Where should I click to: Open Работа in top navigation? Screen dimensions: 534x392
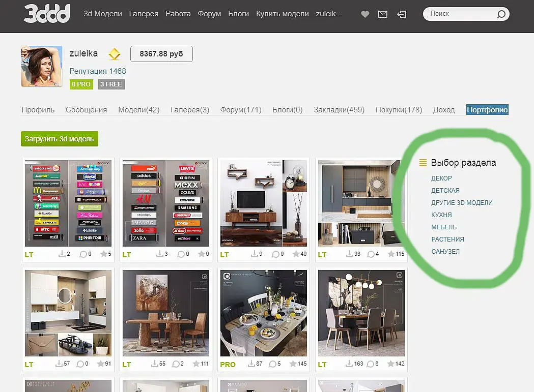click(178, 14)
